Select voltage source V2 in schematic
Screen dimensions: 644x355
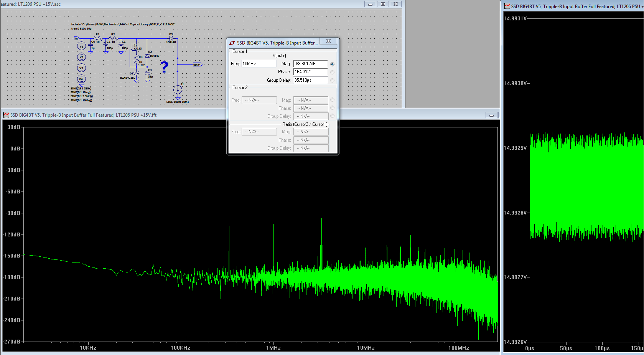tap(81, 57)
